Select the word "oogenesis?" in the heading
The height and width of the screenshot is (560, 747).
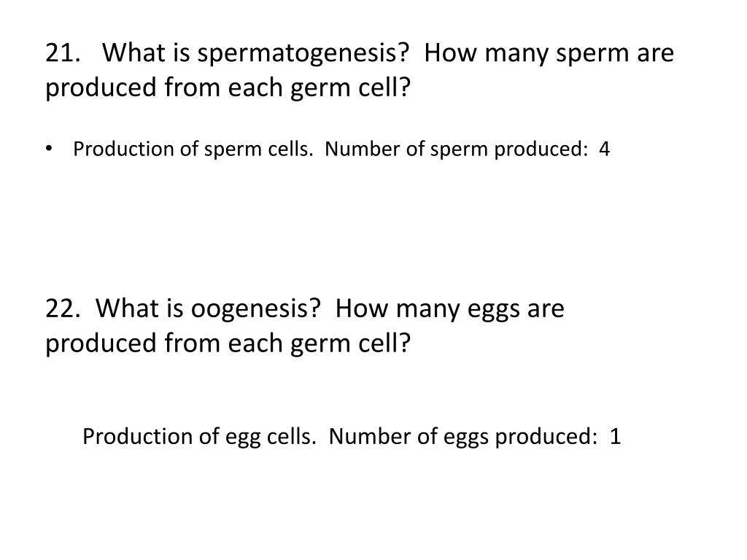point(256,309)
